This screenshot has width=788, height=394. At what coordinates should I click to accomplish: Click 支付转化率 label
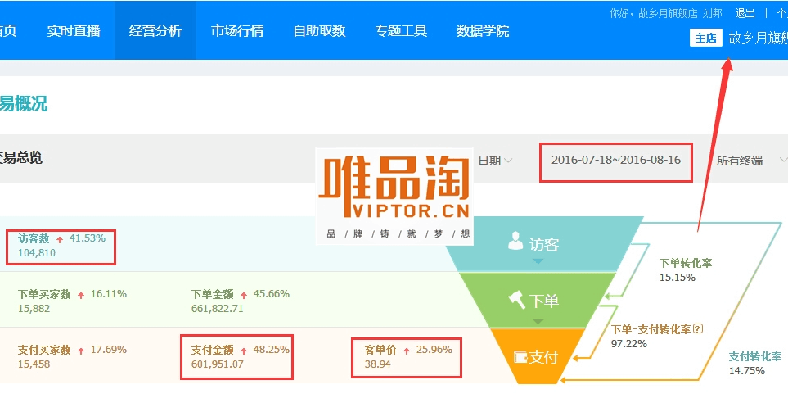coord(755,357)
